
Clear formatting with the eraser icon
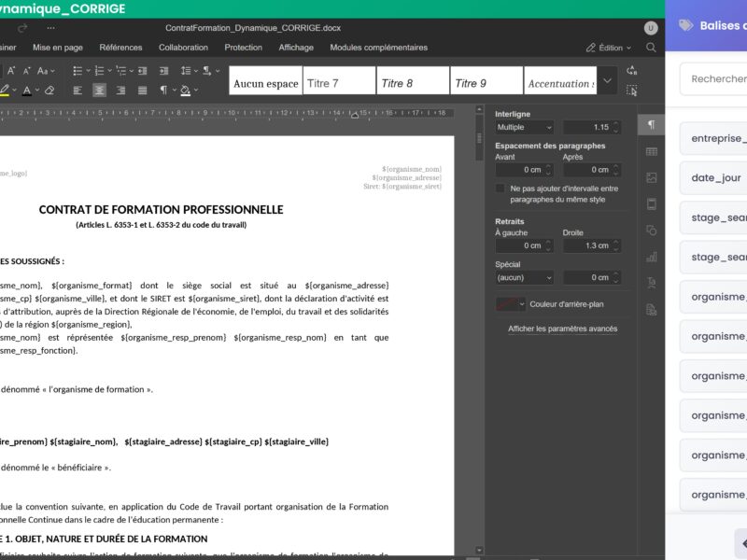50,91
